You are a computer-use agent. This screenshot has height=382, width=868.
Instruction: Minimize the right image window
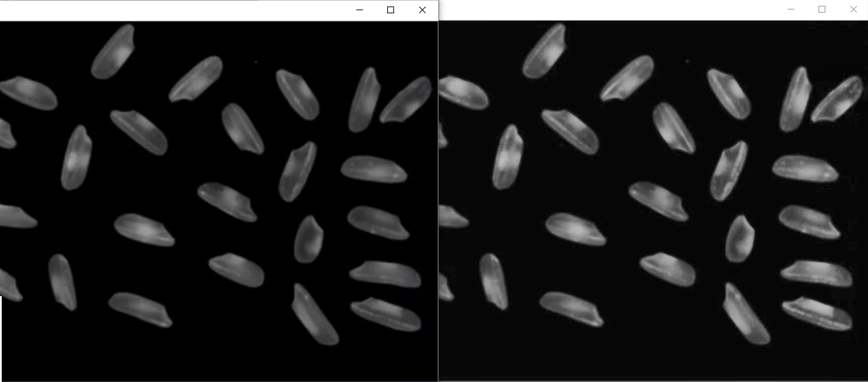click(x=791, y=10)
